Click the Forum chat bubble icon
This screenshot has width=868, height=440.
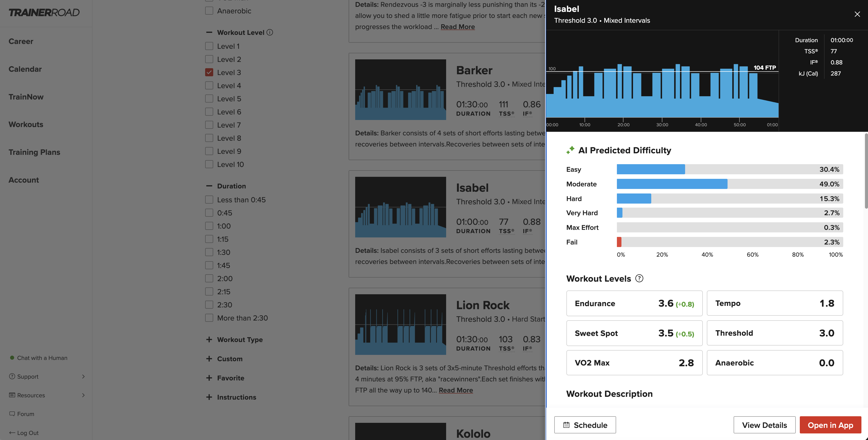point(12,414)
